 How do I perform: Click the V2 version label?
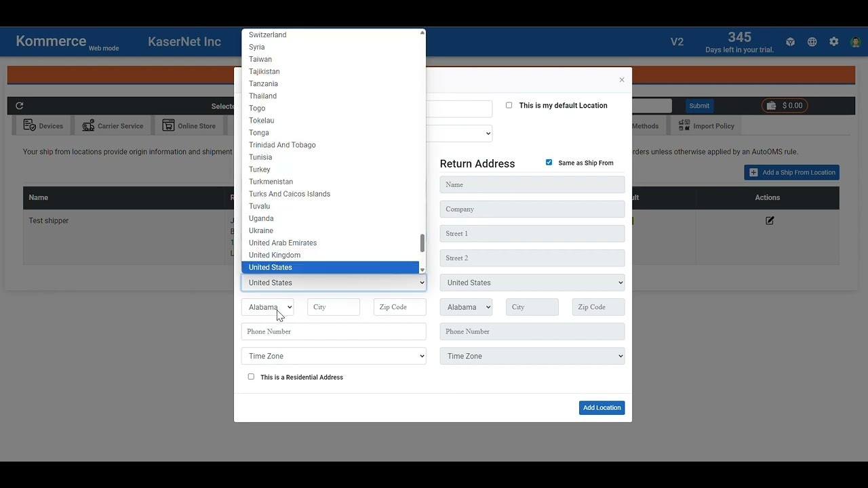[x=677, y=42]
